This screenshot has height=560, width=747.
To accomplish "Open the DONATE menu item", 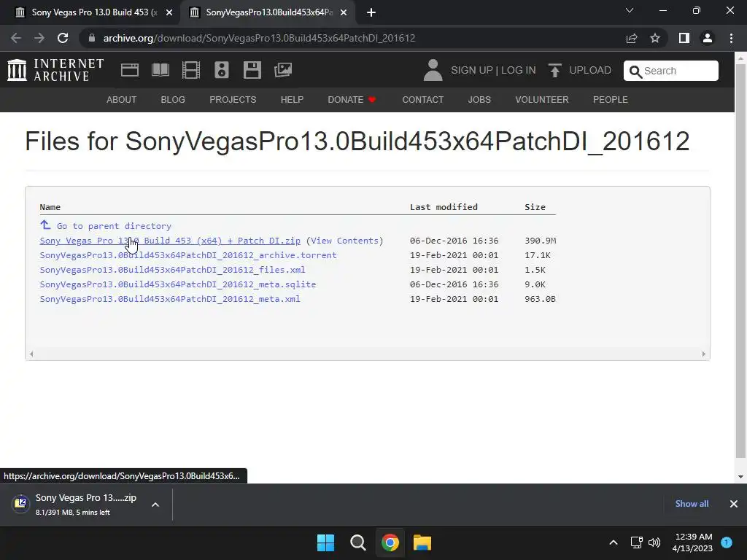I will [352, 99].
